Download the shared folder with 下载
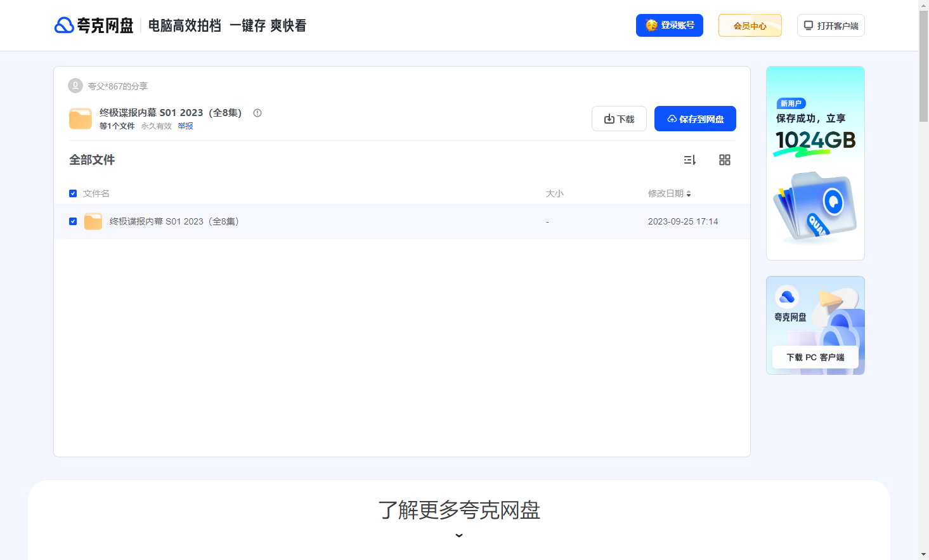 [619, 119]
